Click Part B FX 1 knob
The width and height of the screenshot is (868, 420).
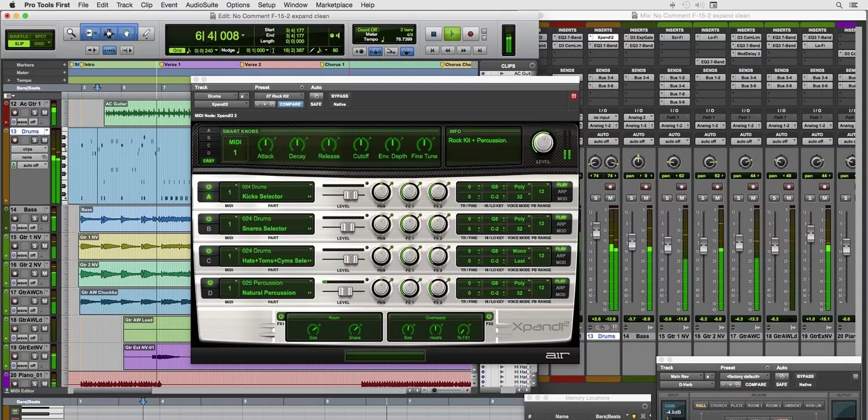click(x=410, y=224)
